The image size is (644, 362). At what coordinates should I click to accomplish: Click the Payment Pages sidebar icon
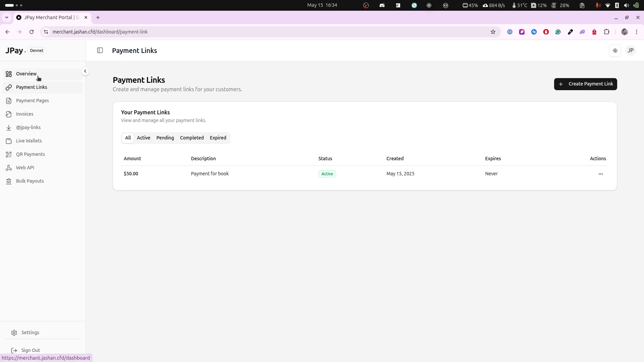coord(9,101)
